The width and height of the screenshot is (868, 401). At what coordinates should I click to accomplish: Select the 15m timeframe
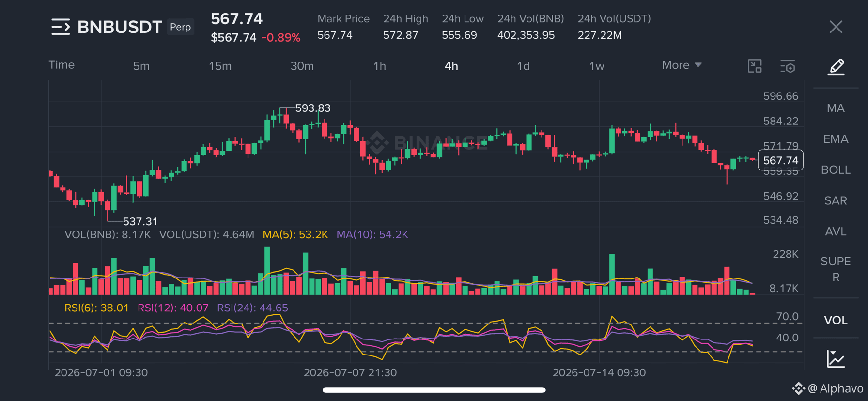tap(220, 66)
